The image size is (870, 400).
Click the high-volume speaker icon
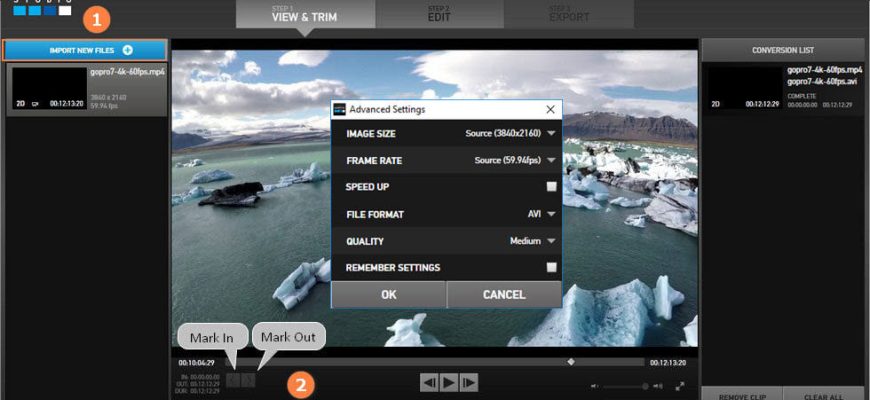pos(658,386)
